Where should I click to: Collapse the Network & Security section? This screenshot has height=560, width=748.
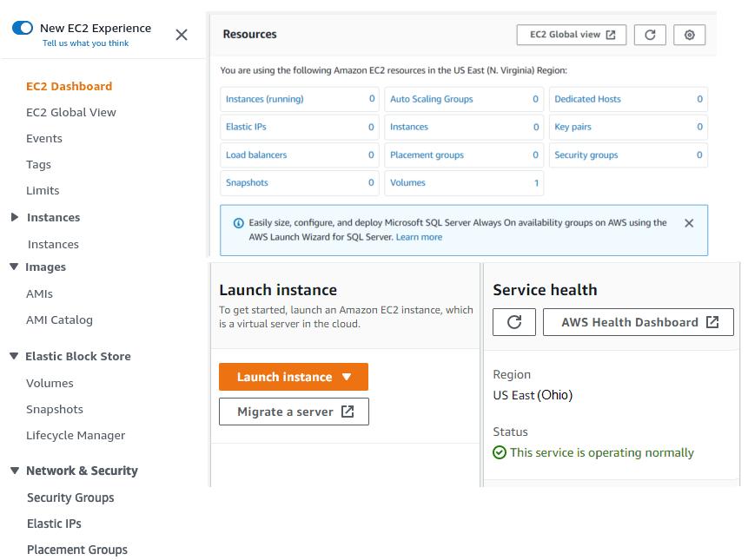coord(14,471)
